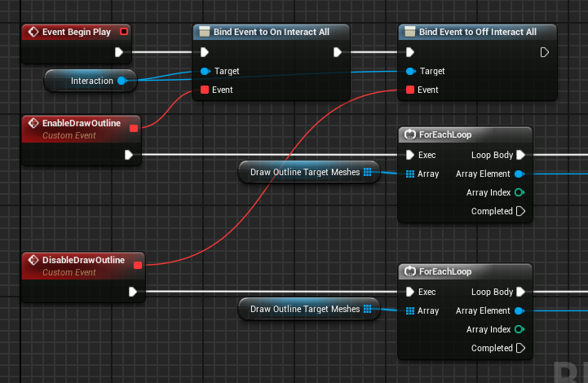The image size is (588, 383).
Task: Click the Array input pin on upper ForEachLoop
Action: click(x=410, y=174)
